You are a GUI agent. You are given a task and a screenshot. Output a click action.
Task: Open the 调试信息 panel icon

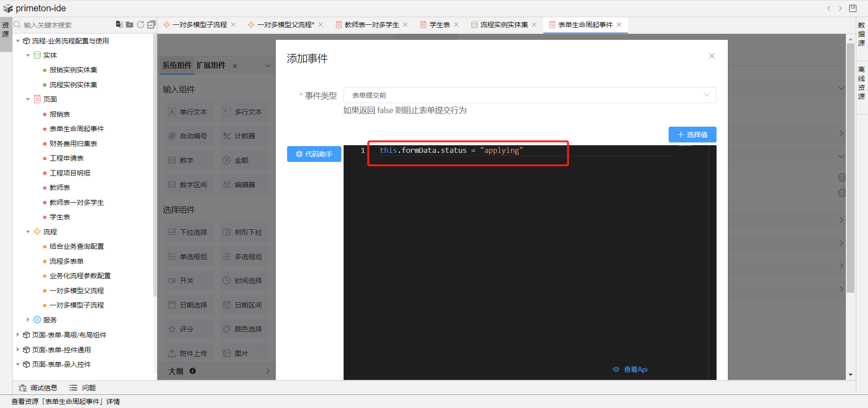[23, 388]
